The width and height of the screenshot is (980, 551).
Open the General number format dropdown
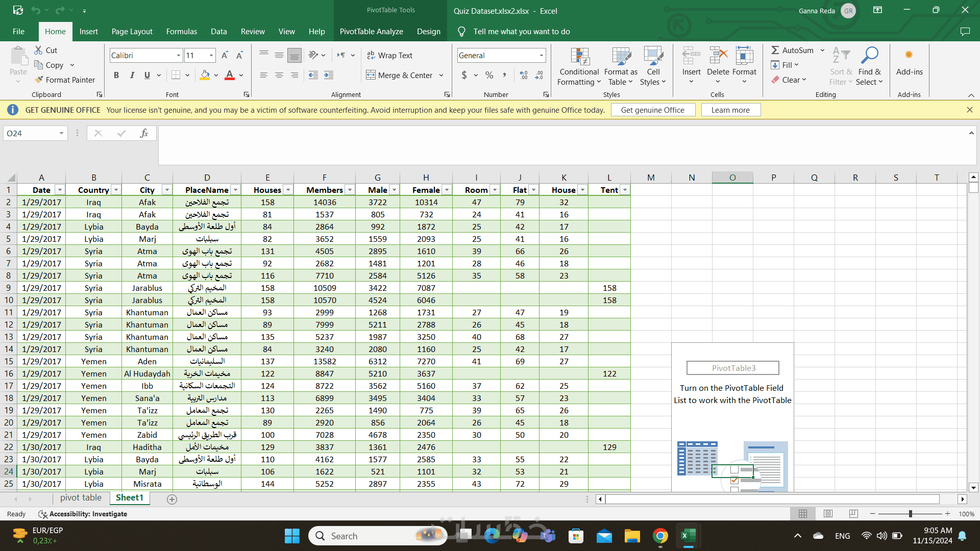click(541, 55)
